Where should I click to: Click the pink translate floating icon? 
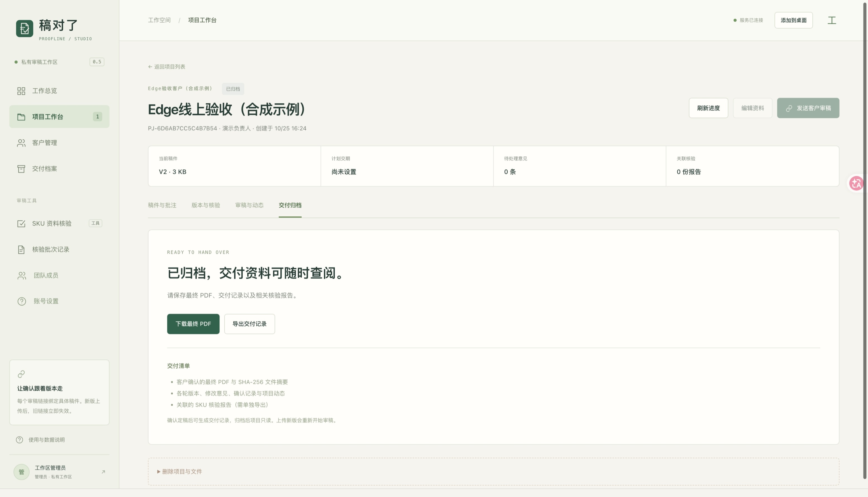click(x=857, y=183)
